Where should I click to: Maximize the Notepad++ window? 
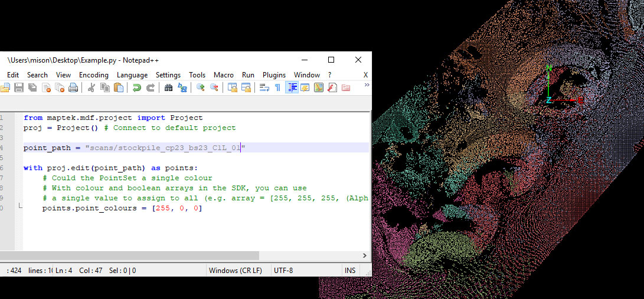click(x=331, y=60)
